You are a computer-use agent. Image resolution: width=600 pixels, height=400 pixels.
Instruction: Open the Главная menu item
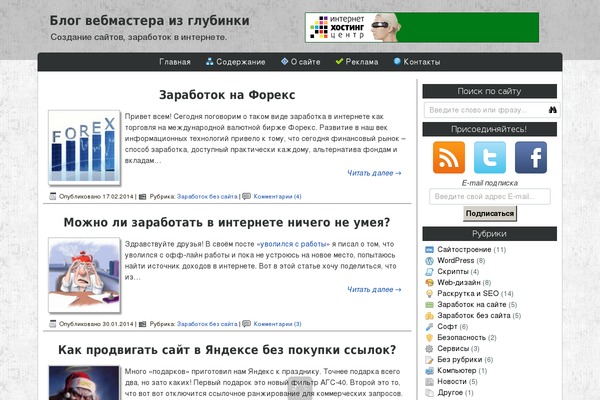point(175,62)
